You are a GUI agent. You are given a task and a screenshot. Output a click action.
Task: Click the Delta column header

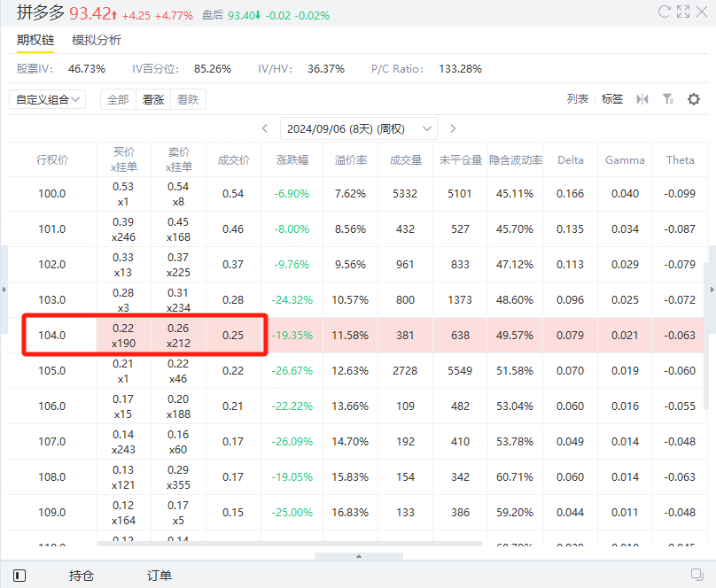571,159
